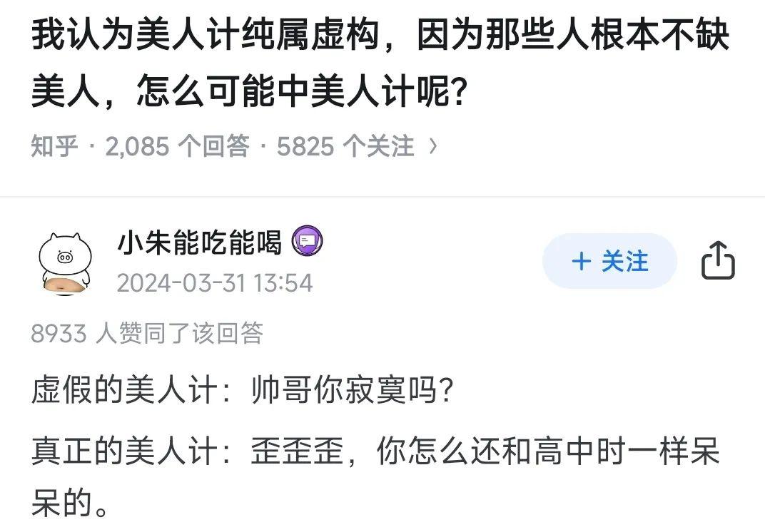765x532 pixels.
Task: Tap the last answer line reading 呆的。
Action: (70, 504)
